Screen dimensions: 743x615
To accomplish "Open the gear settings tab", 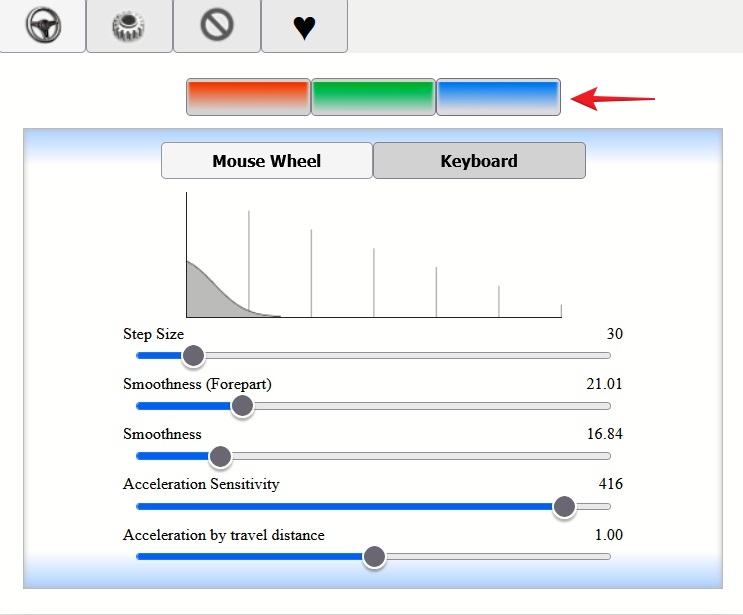I will [x=129, y=26].
